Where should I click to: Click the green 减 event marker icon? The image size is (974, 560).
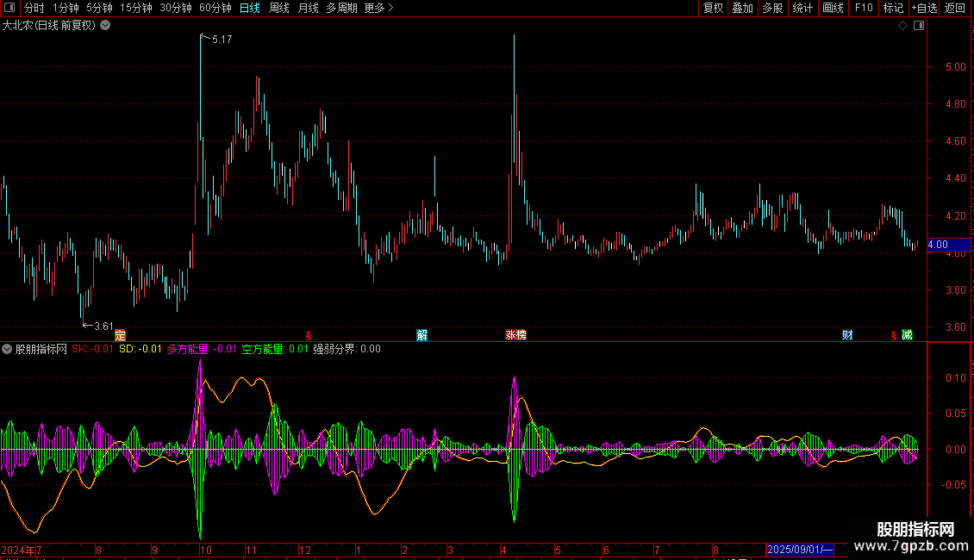(907, 334)
